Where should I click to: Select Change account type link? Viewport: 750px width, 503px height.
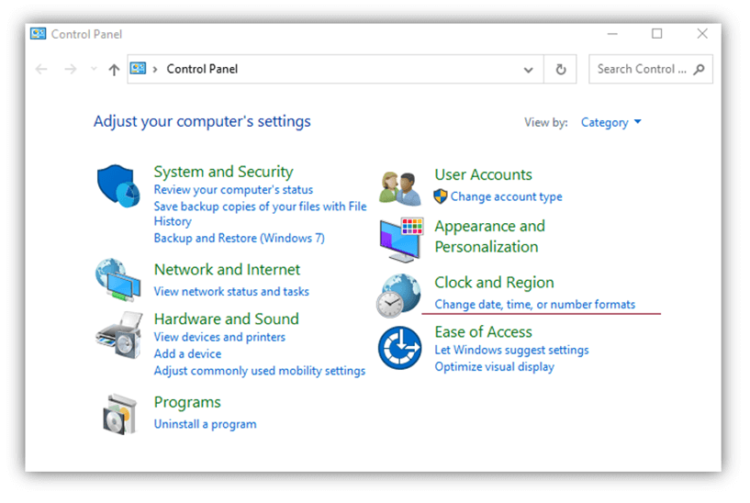click(506, 197)
